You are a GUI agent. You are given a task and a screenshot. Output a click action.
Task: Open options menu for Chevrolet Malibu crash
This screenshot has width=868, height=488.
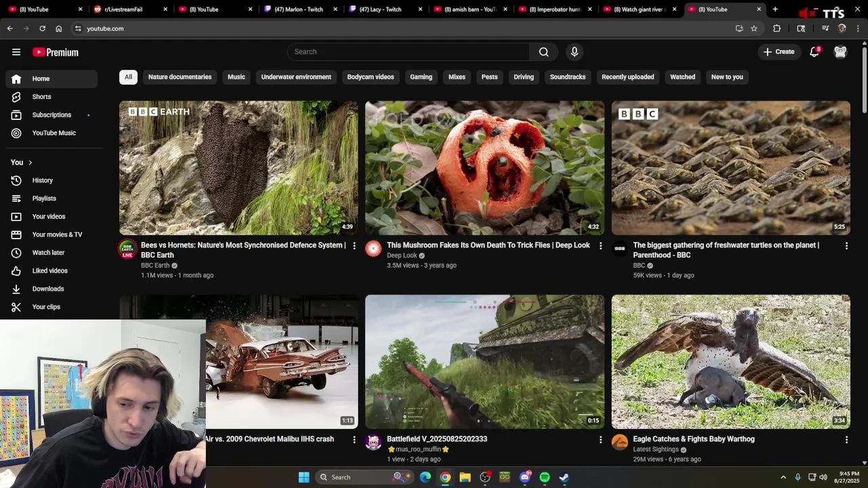click(354, 439)
